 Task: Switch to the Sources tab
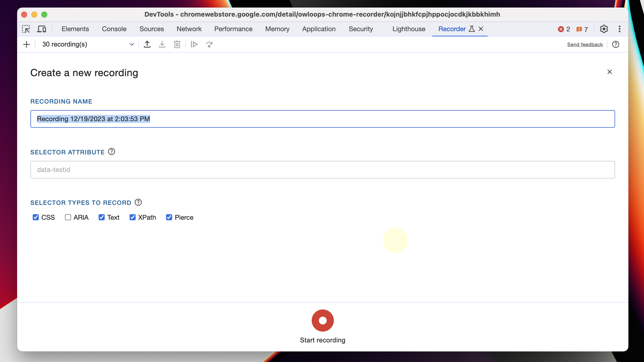[x=152, y=29]
